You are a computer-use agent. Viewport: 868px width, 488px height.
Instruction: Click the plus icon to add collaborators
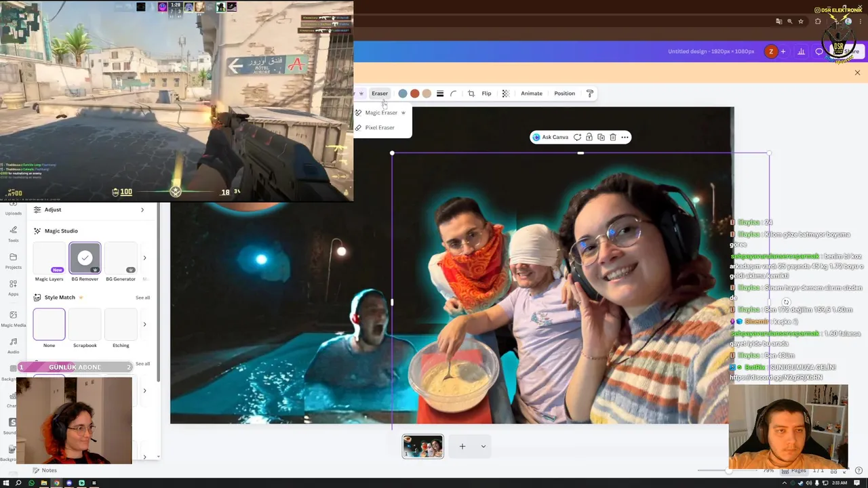click(x=783, y=52)
